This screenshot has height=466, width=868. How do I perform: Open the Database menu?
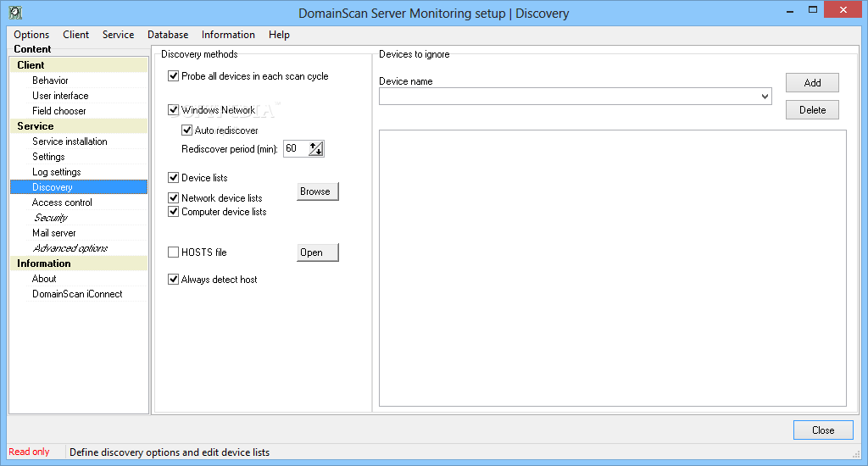click(x=168, y=34)
